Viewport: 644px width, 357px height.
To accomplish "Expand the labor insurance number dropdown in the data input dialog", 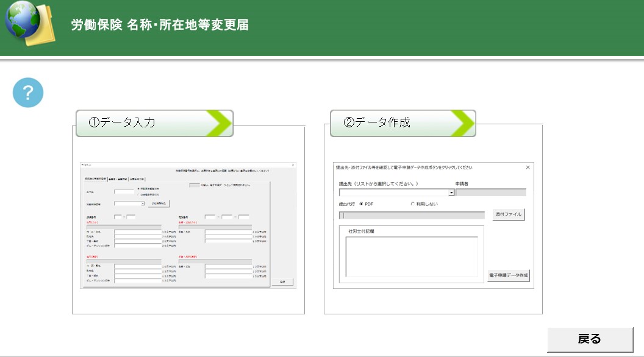I will [x=143, y=203].
